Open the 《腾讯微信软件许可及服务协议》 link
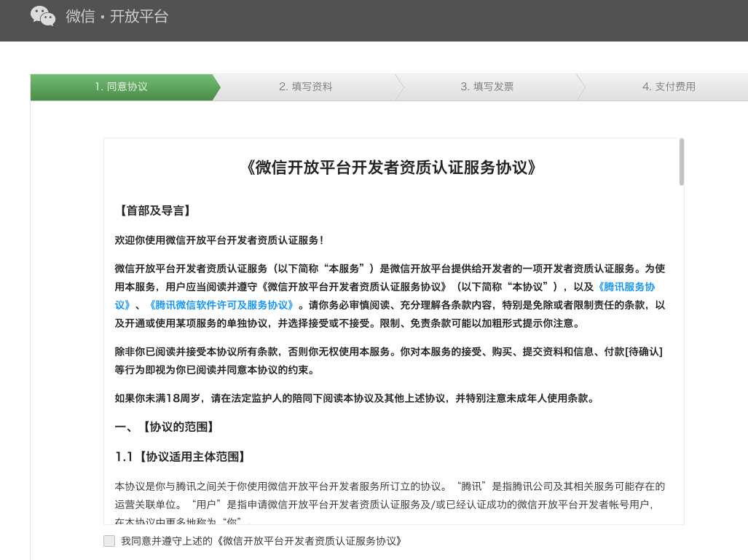Screen dimensions: 748x560 point(221,305)
